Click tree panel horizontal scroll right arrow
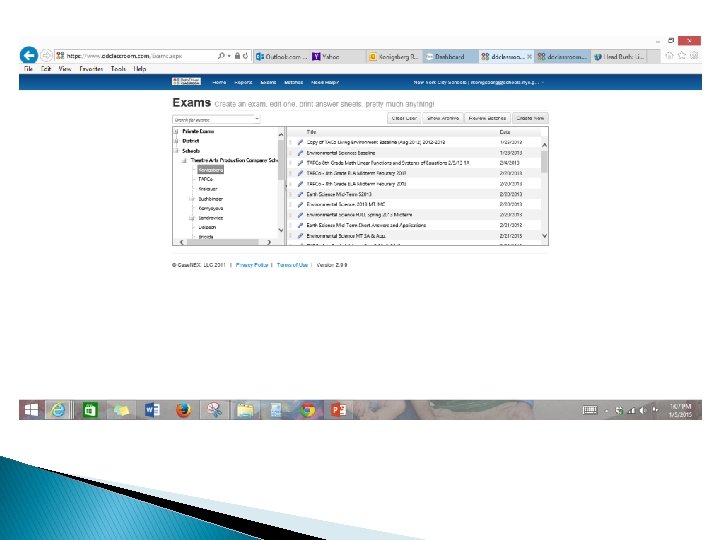The width and height of the screenshot is (720, 540). [x=269, y=242]
